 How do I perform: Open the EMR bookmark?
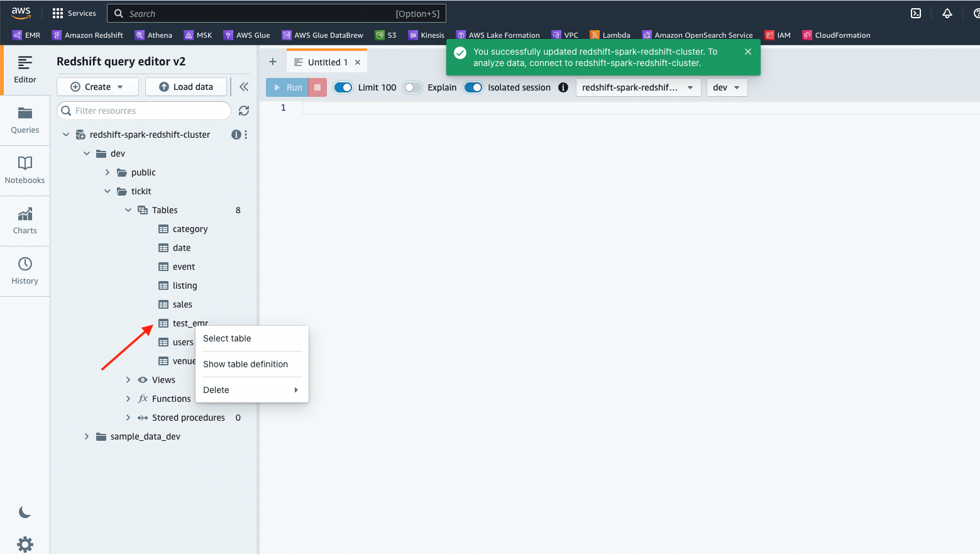26,35
